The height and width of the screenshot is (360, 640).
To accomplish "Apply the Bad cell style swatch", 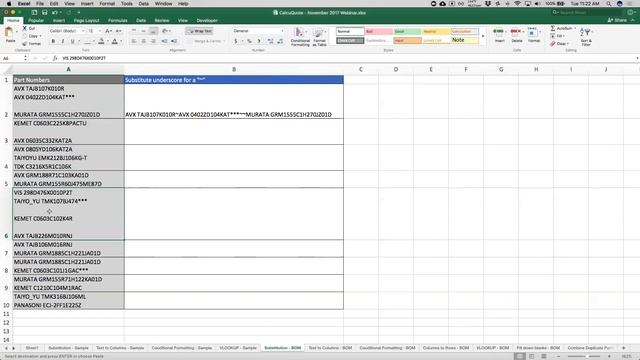I will (x=378, y=31).
